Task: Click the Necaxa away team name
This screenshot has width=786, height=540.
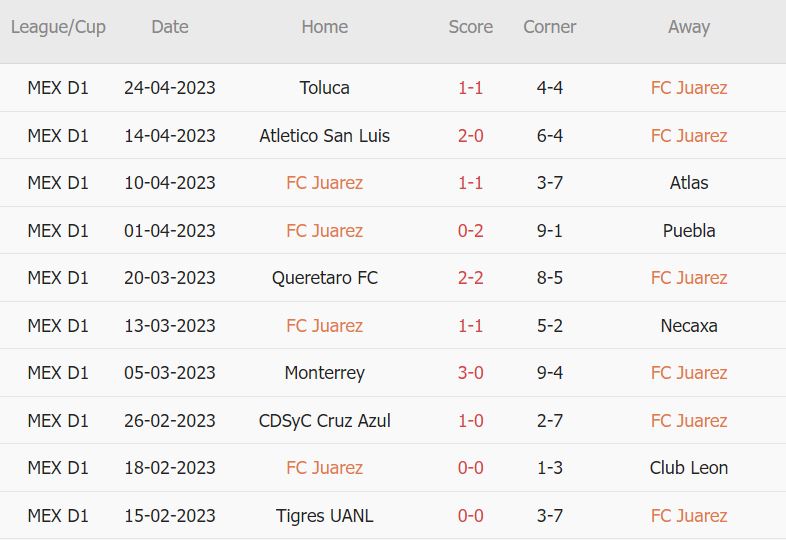Action: pyautogui.click(x=689, y=325)
